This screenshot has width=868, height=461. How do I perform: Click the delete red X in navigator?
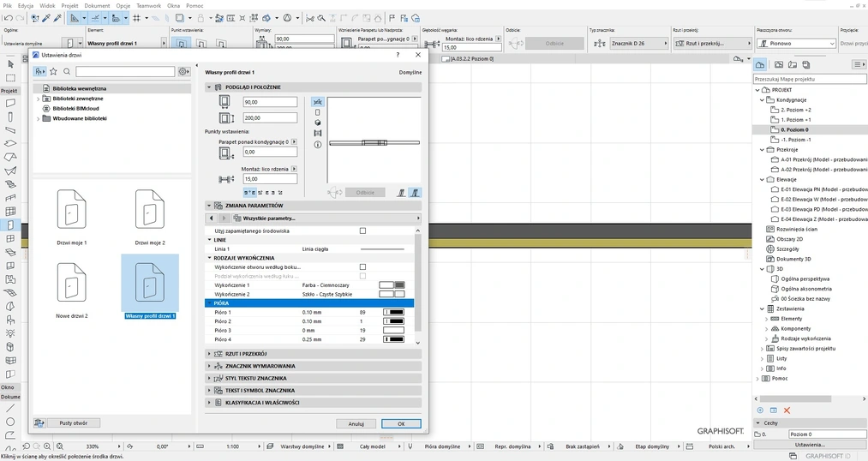coord(787,410)
